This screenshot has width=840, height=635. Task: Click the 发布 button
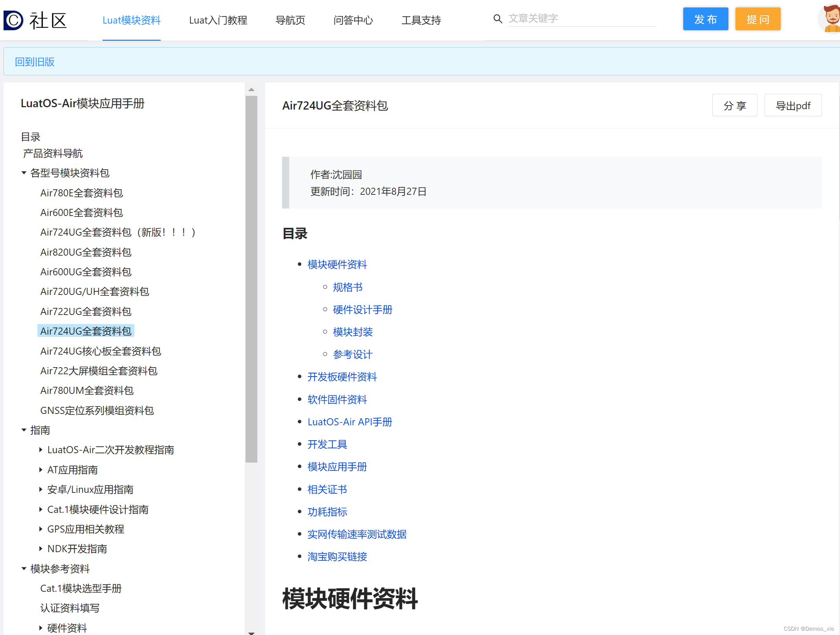(x=706, y=19)
